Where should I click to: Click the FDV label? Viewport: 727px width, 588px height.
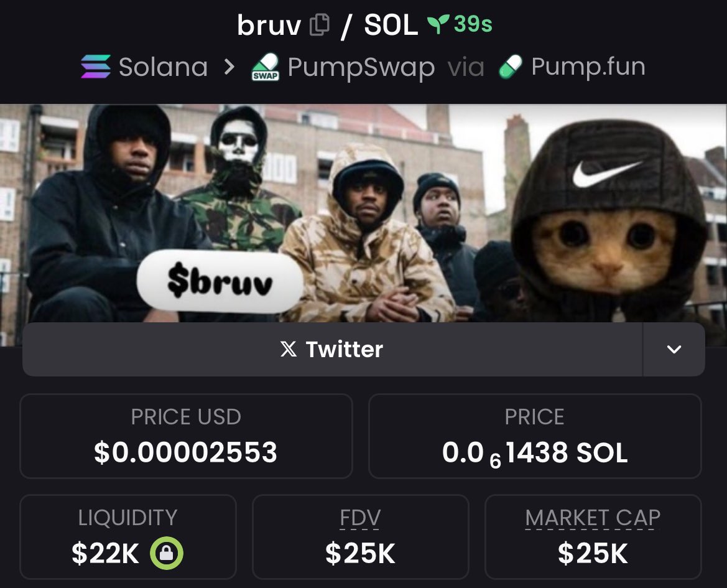(360, 518)
